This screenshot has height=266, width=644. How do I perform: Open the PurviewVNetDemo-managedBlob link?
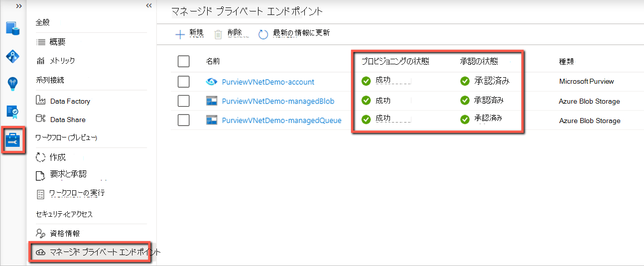coord(278,101)
